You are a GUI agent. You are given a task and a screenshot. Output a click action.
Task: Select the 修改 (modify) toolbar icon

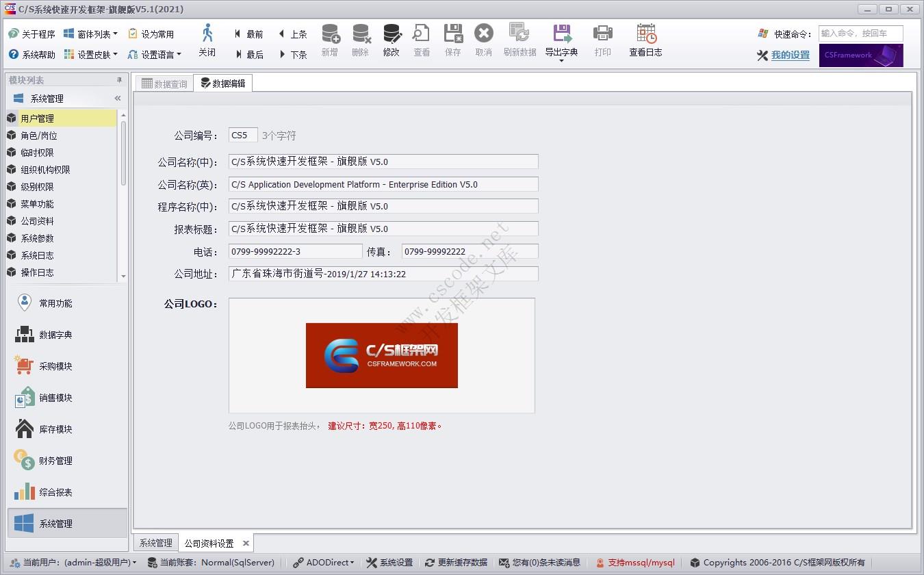point(392,40)
